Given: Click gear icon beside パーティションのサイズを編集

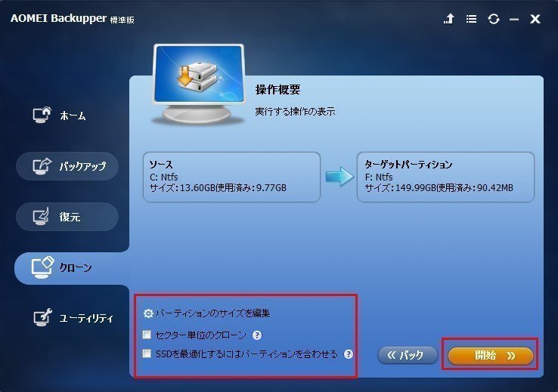Looking at the screenshot, I should (148, 313).
